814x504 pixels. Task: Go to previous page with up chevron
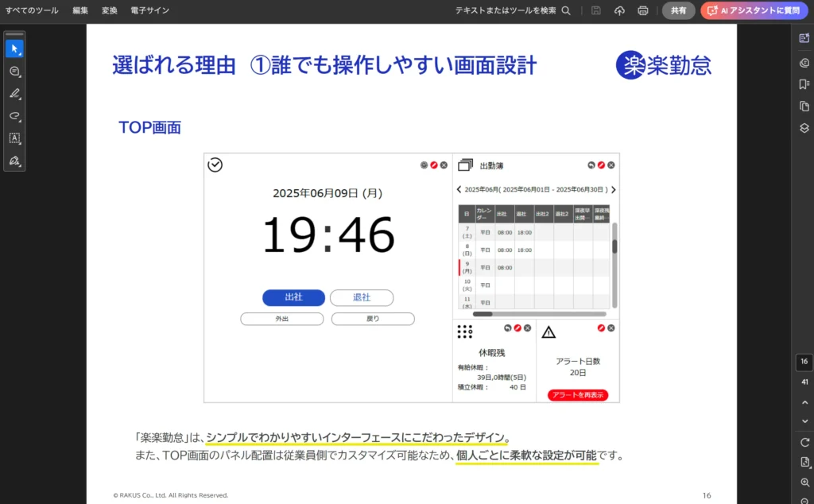coord(804,402)
